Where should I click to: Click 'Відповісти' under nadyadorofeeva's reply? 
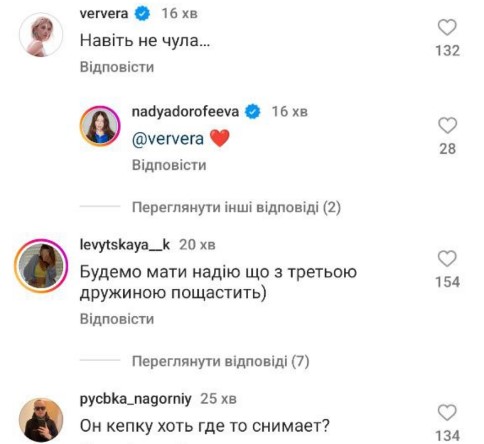click(169, 165)
